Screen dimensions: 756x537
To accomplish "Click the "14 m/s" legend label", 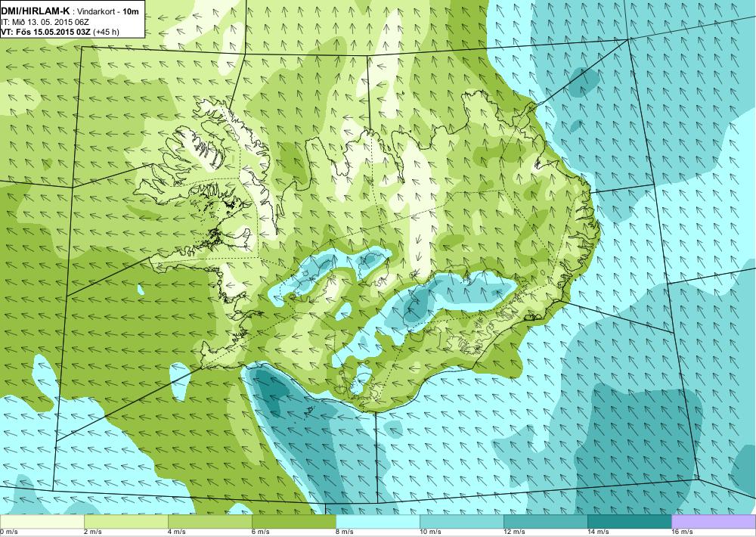I will (598, 532).
